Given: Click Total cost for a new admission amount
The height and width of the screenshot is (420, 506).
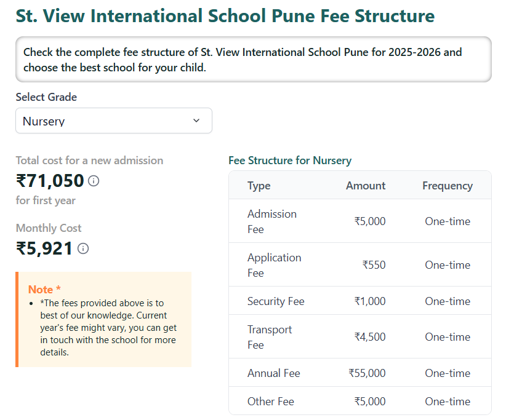Looking at the screenshot, I should tap(49, 181).
